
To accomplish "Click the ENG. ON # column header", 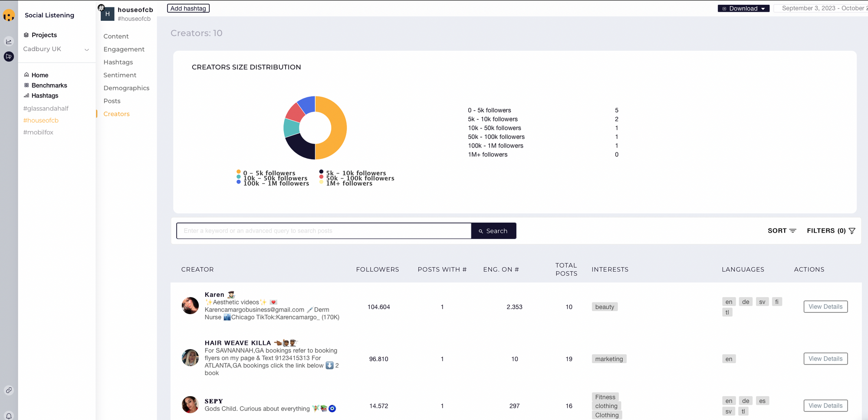I will click(501, 269).
